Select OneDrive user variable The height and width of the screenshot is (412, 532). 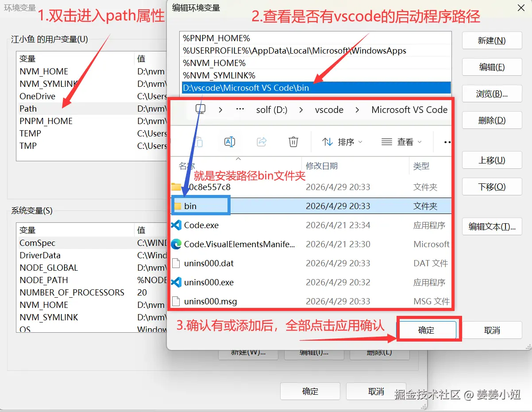point(92,96)
